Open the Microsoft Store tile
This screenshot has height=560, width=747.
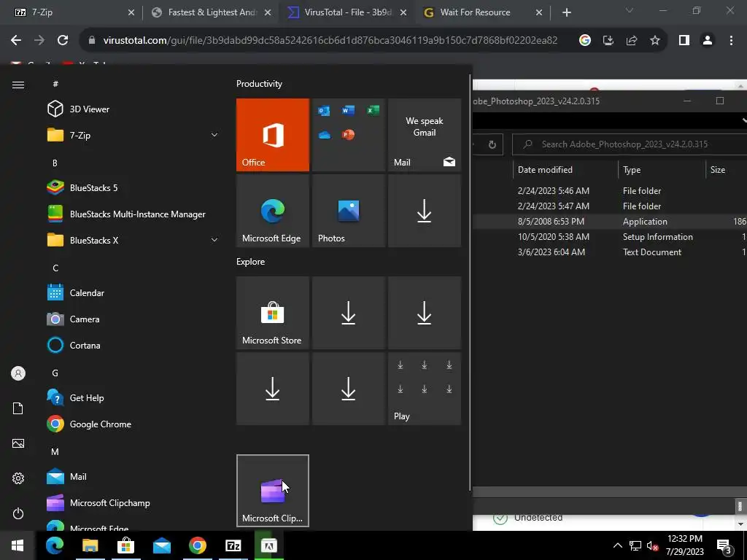point(273,313)
